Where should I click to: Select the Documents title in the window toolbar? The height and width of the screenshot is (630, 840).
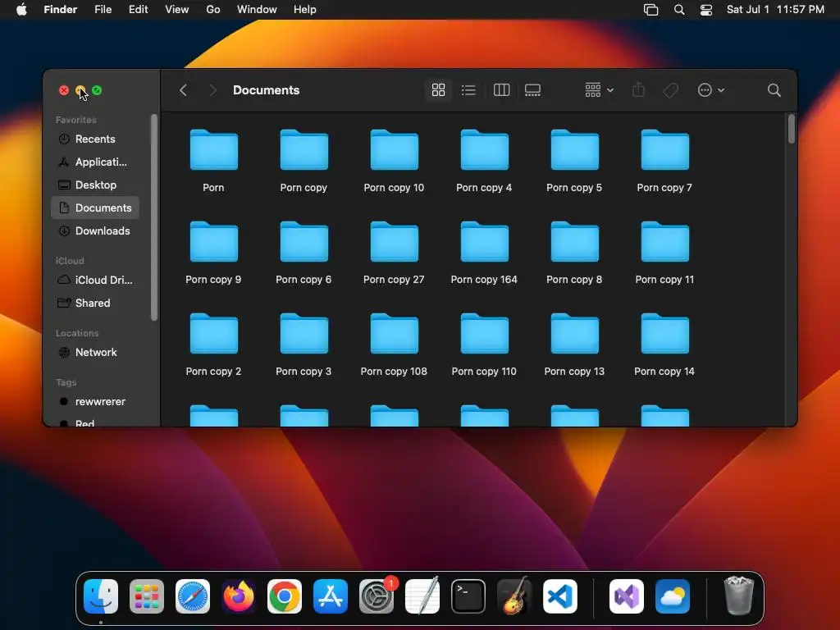coord(267,90)
